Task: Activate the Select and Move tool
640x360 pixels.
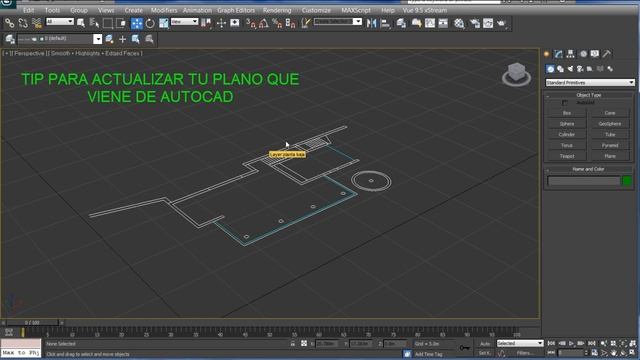Action: 137,23
